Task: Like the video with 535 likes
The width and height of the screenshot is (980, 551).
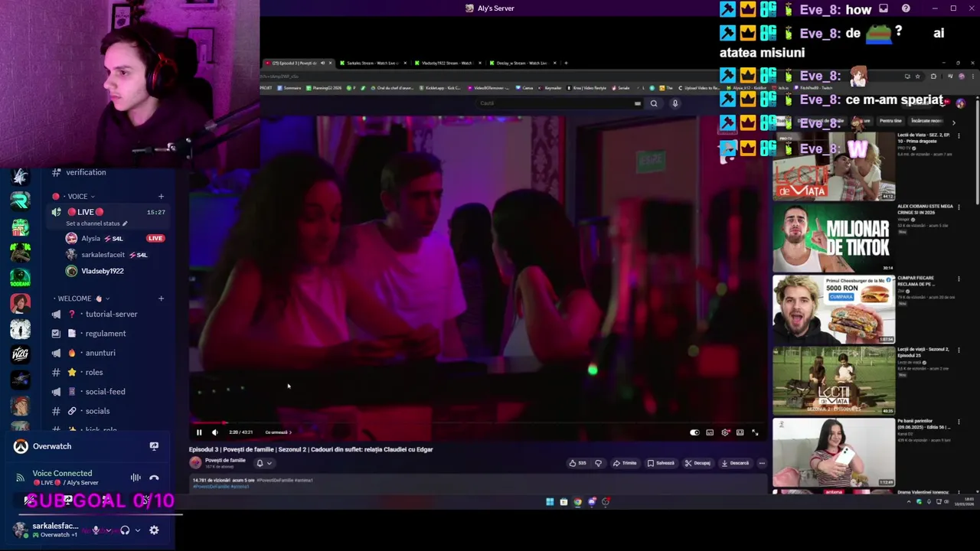Action: click(x=577, y=463)
